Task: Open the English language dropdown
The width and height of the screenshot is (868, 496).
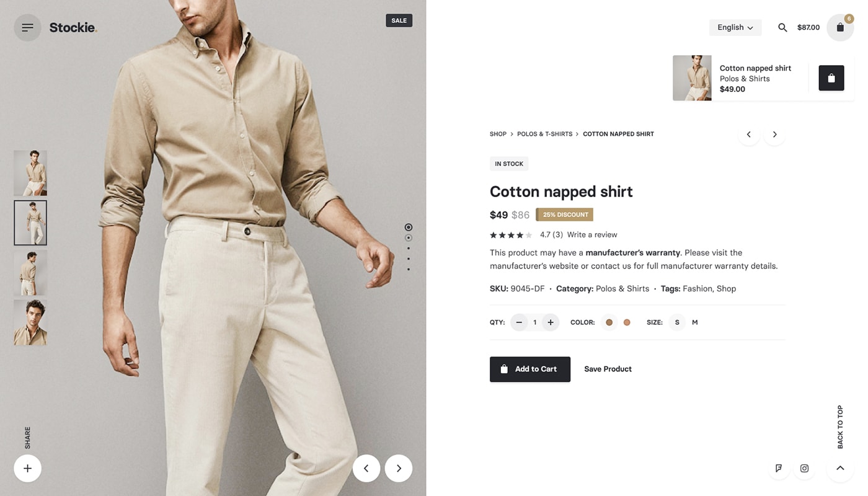Action: (x=735, y=27)
